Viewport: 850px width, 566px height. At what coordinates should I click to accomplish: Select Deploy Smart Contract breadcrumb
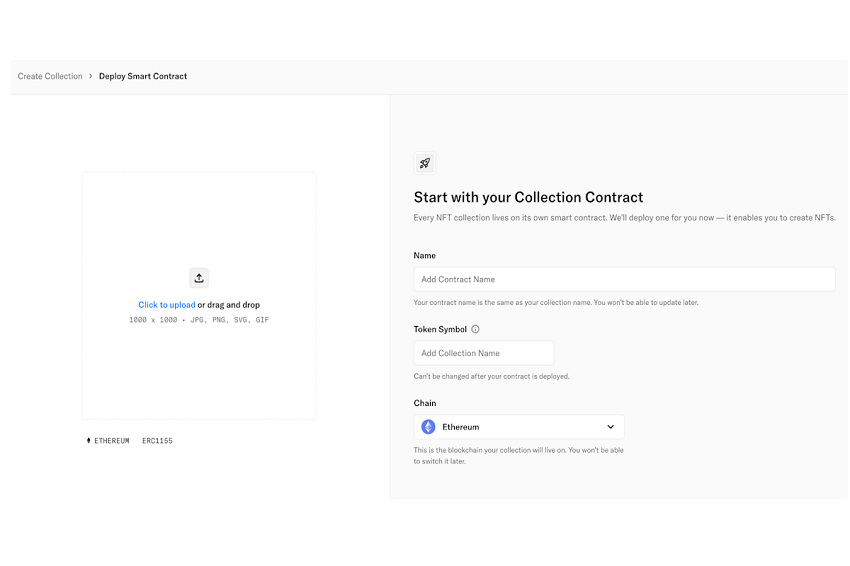point(143,76)
